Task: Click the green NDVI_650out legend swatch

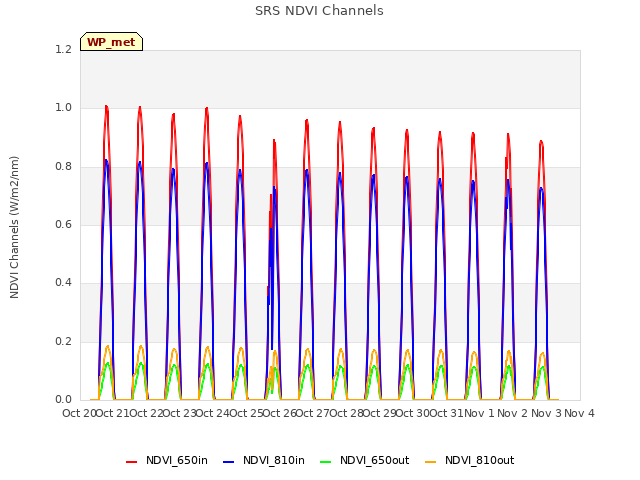Action: click(x=325, y=461)
